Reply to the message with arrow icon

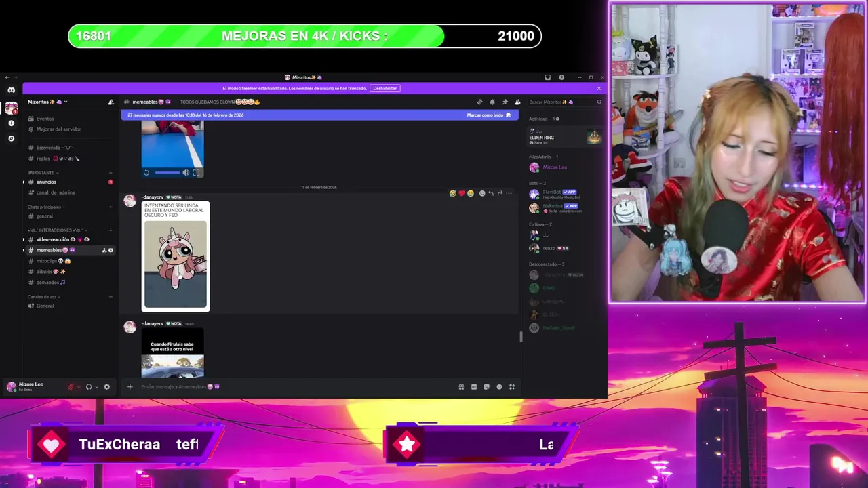491,193
